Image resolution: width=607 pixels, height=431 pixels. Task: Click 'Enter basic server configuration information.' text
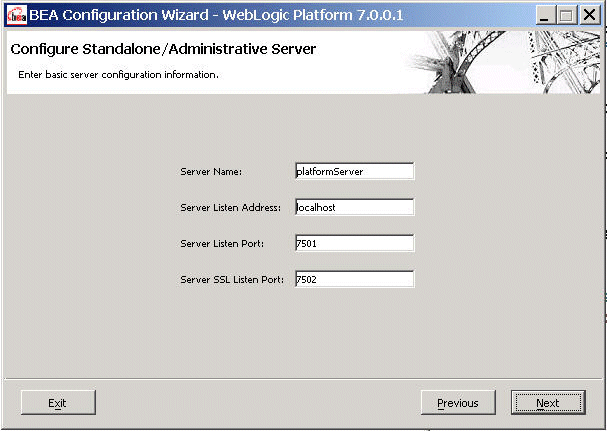(118, 74)
